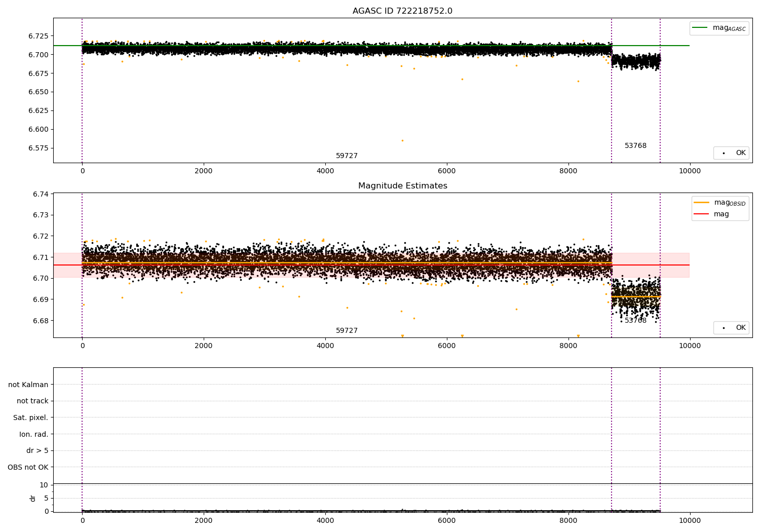Viewport: 760px width, 532px height.
Task: Click the 59727 label in the middle plot
Action: (x=347, y=331)
